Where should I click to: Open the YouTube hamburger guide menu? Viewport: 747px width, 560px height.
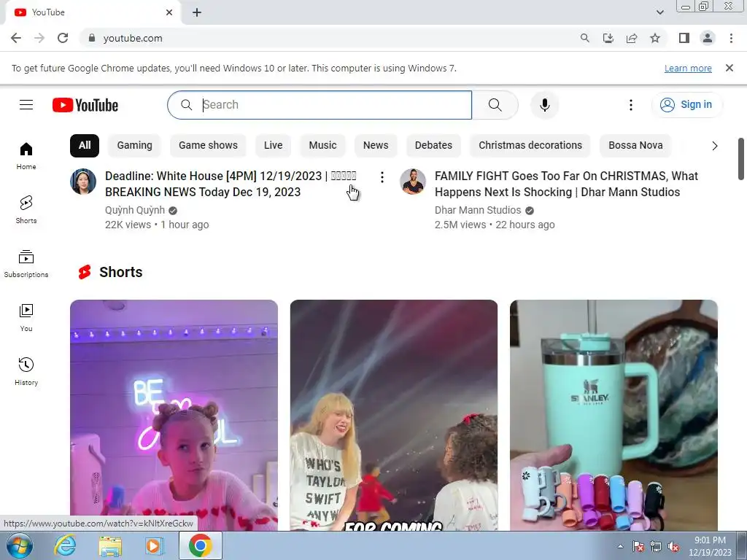point(26,105)
